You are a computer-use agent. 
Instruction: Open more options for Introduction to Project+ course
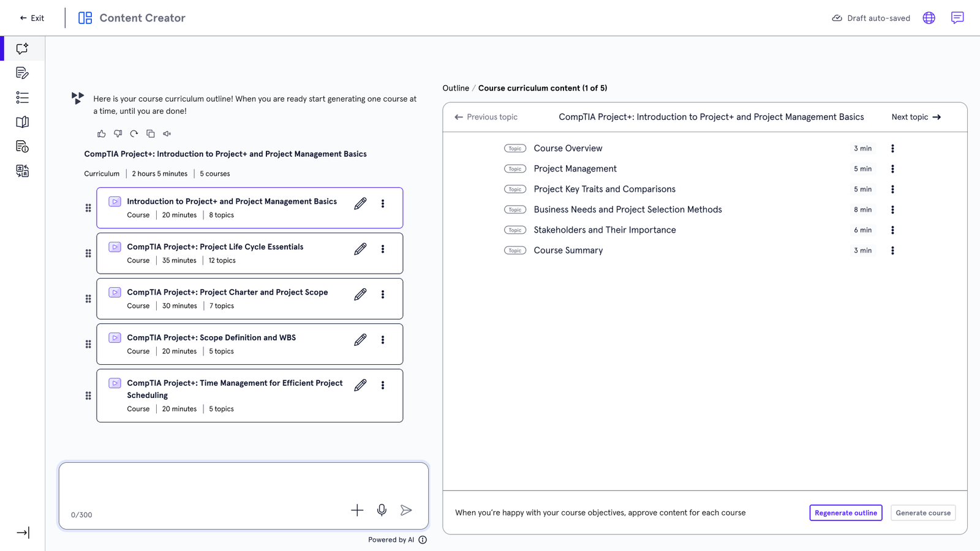[383, 204]
